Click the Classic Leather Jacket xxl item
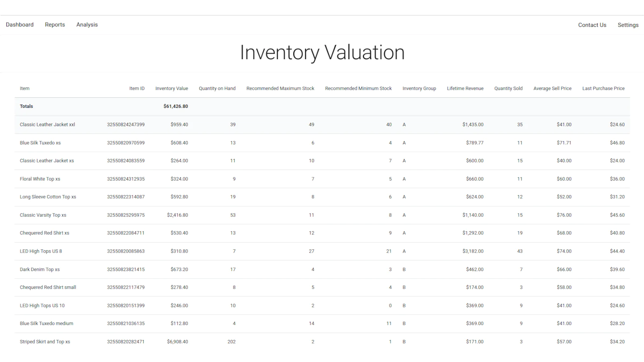 coord(47,125)
